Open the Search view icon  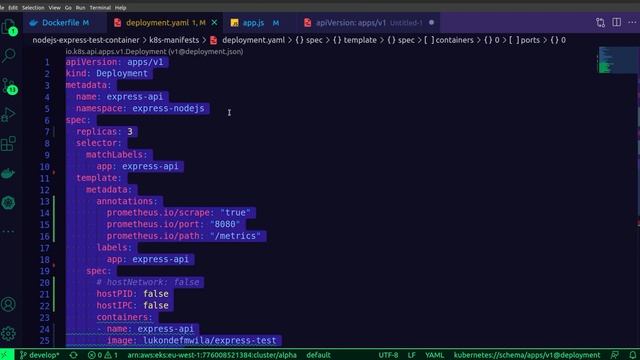click(x=9, y=56)
